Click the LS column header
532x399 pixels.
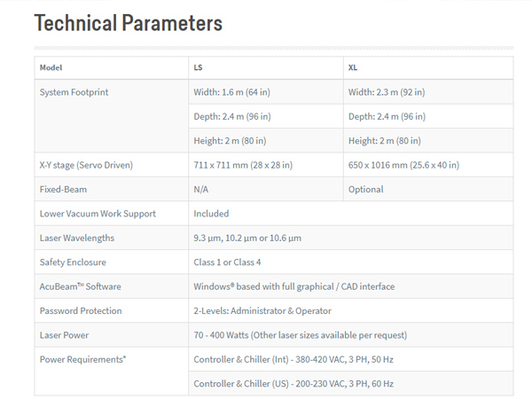click(x=199, y=67)
